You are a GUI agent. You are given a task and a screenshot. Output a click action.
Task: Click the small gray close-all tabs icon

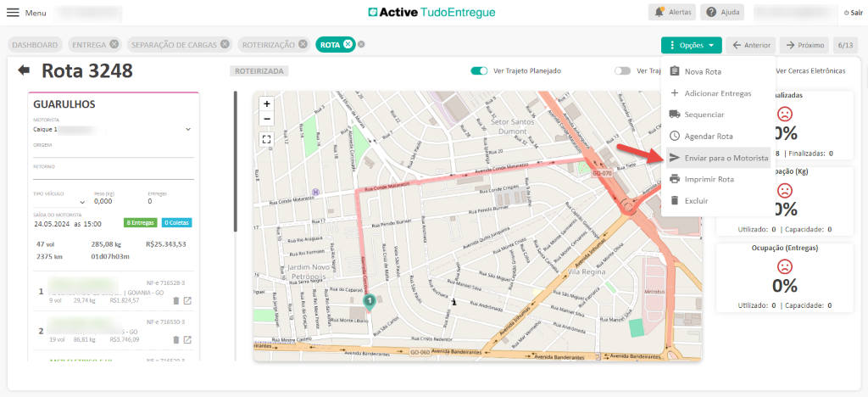[x=361, y=45]
